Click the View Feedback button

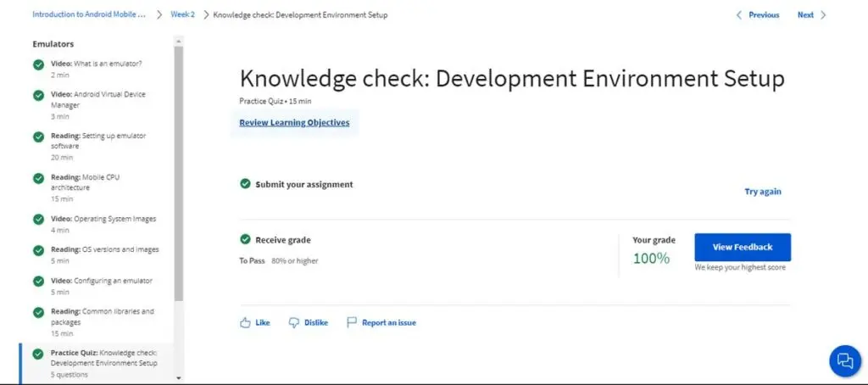(x=743, y=247)
